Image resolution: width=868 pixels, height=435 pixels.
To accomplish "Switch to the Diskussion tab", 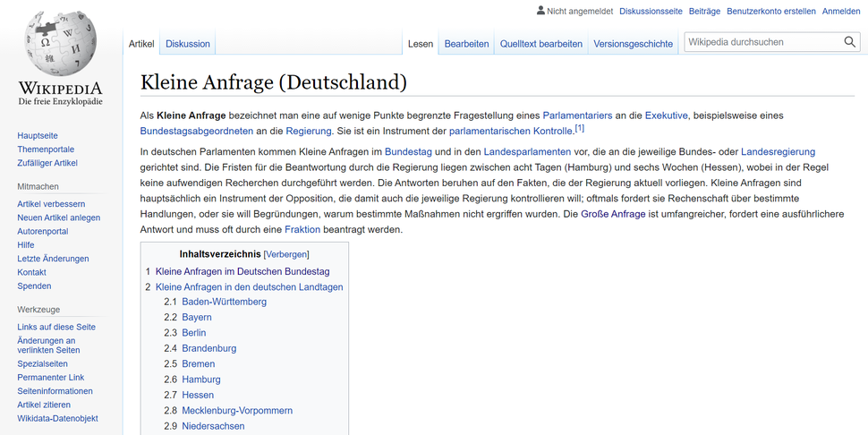I will tap(188, 44).
